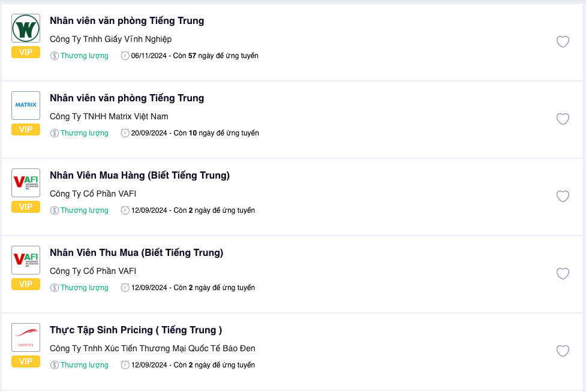The height and width of the screenshot is (392, 586).
Task: Click the MATRIX company logo
Action: pyautogui.click(x=26, y=105)
